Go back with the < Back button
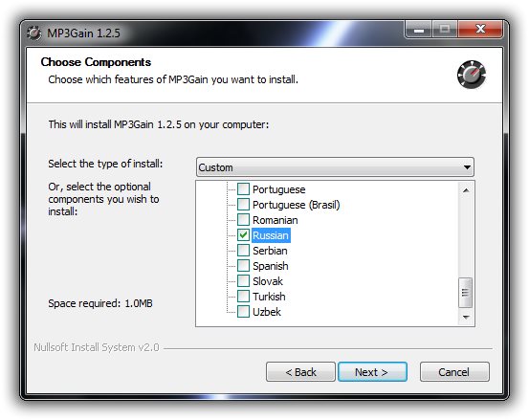529x420 pixels. pyautogui.click(x=300, y=372)
